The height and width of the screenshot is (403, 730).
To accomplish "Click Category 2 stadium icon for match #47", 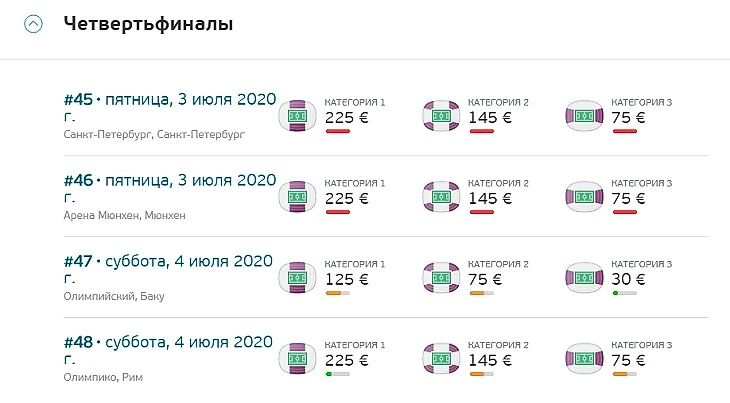I will [x=441, y=278].
